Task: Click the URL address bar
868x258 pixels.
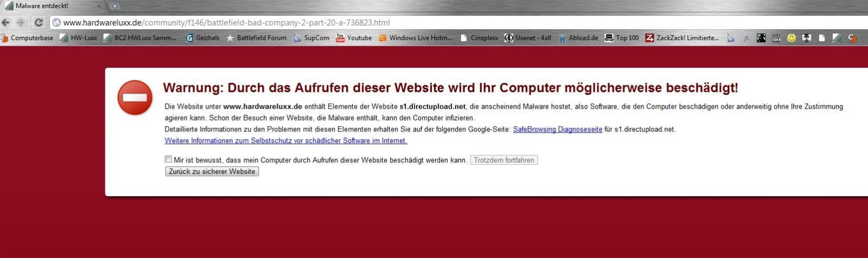Action: click(x=458, y=23)
